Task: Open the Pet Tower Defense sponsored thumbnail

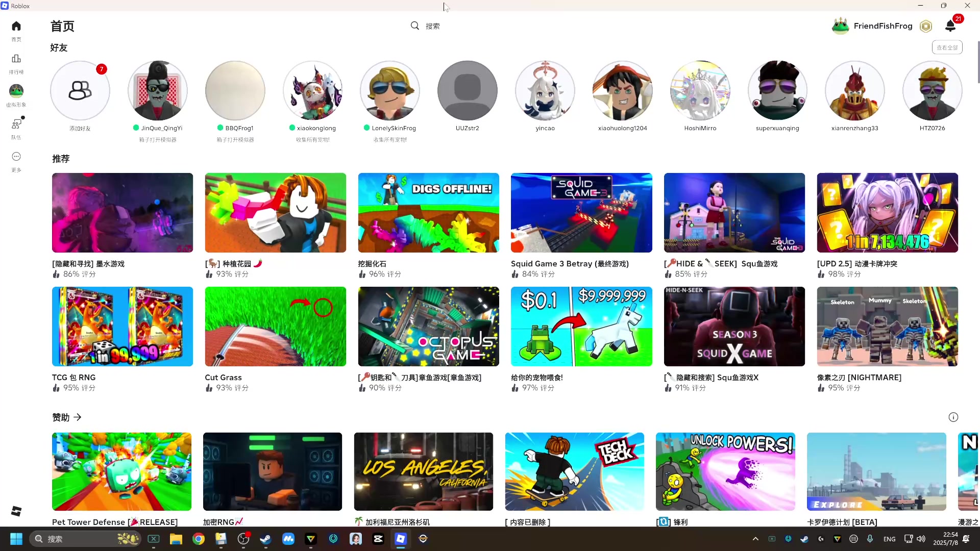Action: pyautogui.click(x=121, y=472)
